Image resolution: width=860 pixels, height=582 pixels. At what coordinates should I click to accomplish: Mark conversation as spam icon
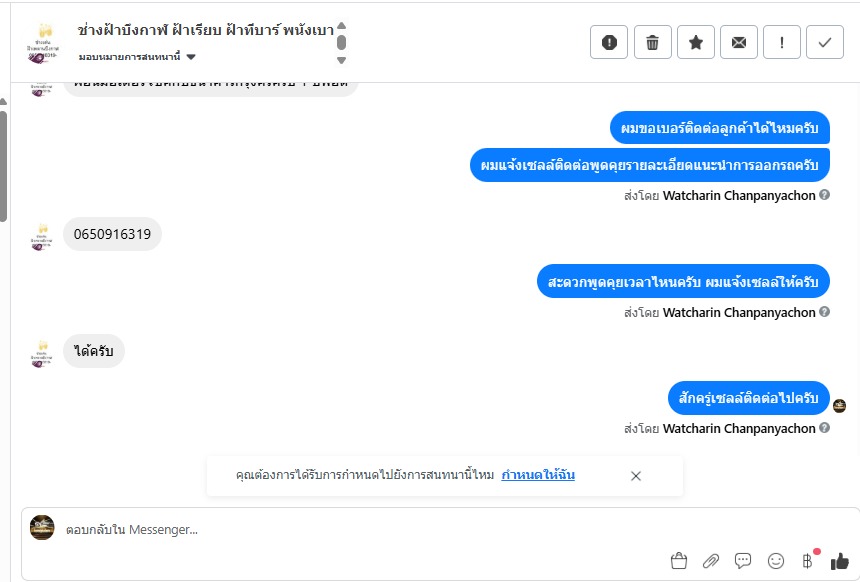609,42
